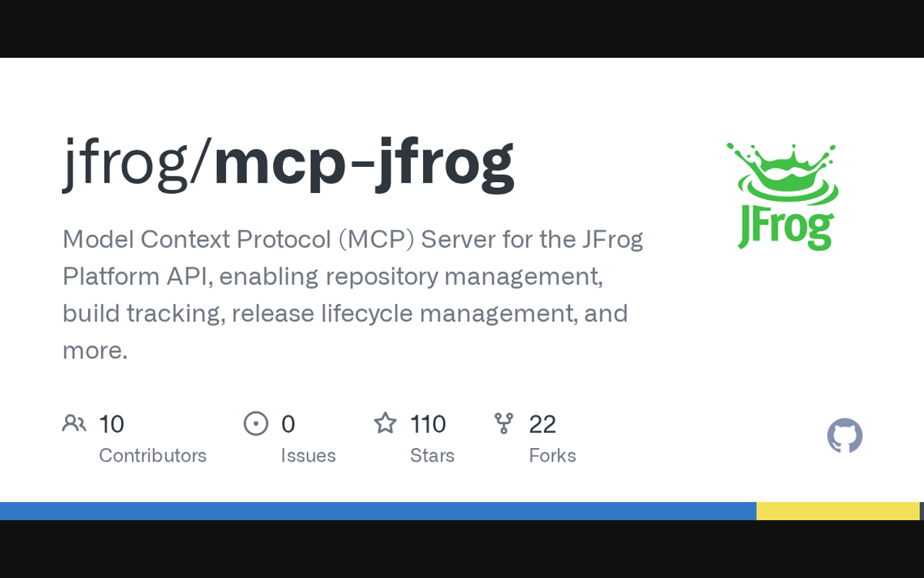Click the issues count "0"

coord(288,424)
